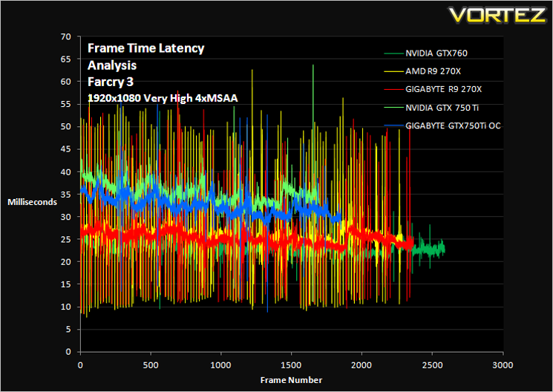Select the GIGABYTE R9 270X legend label

(443, 90)
